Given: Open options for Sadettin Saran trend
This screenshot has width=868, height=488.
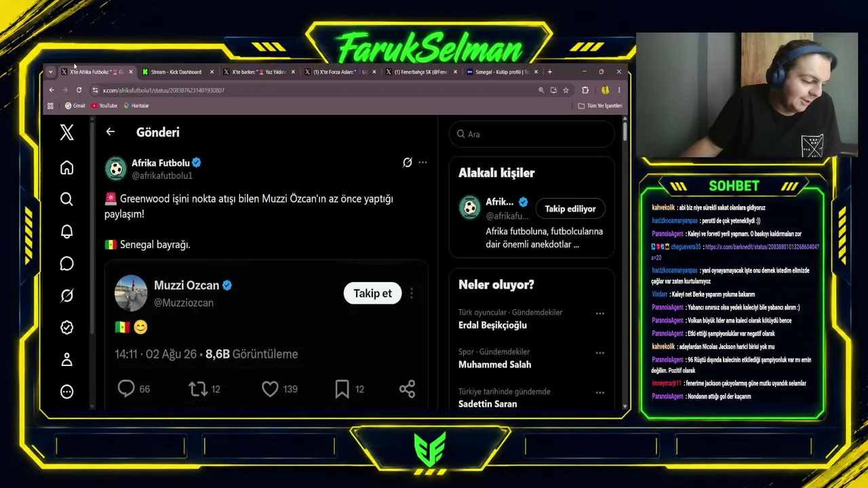Looking at the screenshot, I should click(x=599, y=392).
